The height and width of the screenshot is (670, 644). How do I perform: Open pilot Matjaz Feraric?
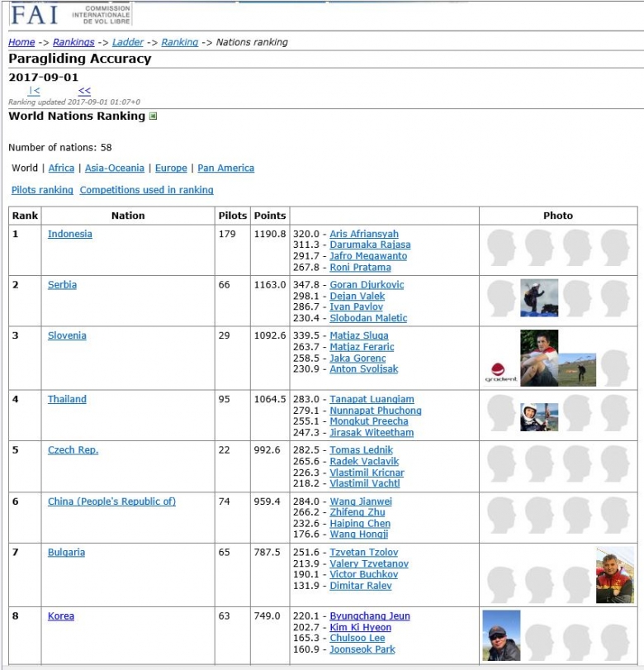click(x=362, y=346)
